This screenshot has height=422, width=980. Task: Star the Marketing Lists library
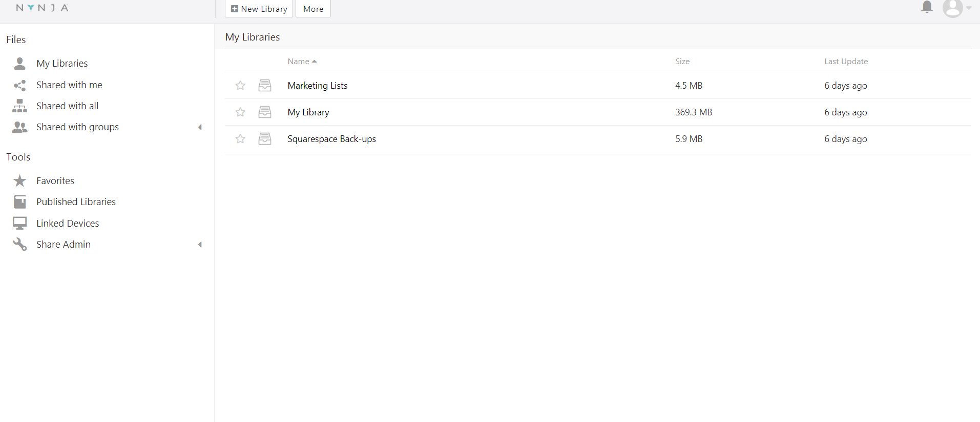pos(240,86)
